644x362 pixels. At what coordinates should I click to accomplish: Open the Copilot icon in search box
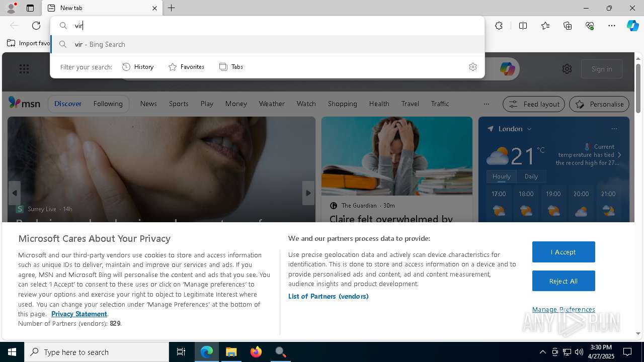pos(507,69)
